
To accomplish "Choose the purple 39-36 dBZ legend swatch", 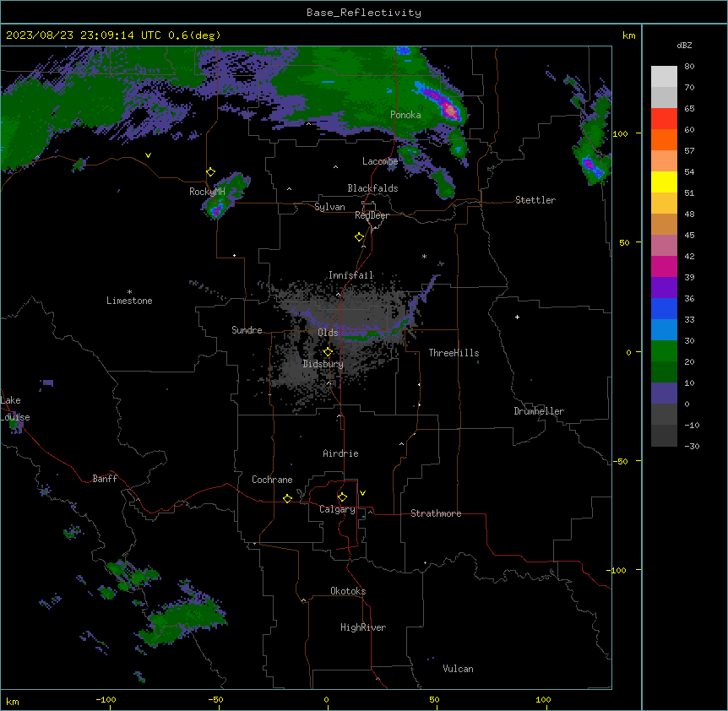I will pos(664,288).
